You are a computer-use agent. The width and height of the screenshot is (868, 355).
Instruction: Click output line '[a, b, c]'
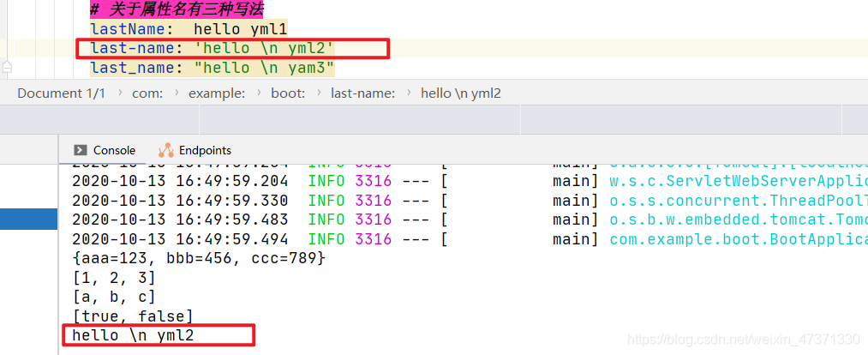(114, 298)
